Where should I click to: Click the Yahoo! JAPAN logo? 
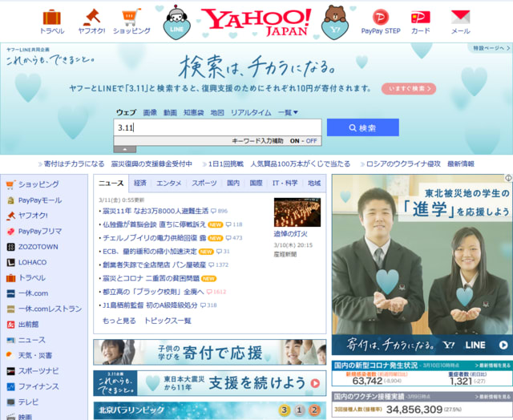pos(256,22)
